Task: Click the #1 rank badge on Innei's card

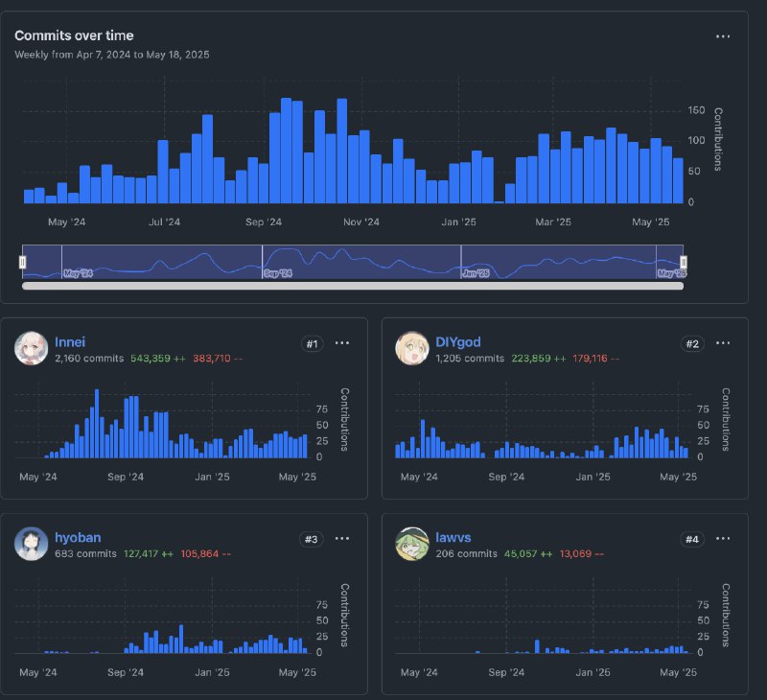Action: click(311, 343)
